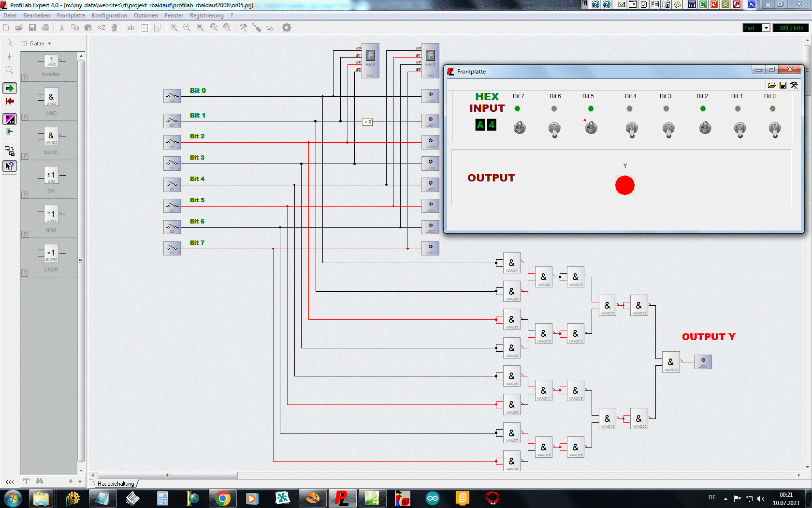The width and height of the screenshot is (812, 508).
Task: Select the text label tool (abl)
Action: pyautogui.click(x=131, y=28)
